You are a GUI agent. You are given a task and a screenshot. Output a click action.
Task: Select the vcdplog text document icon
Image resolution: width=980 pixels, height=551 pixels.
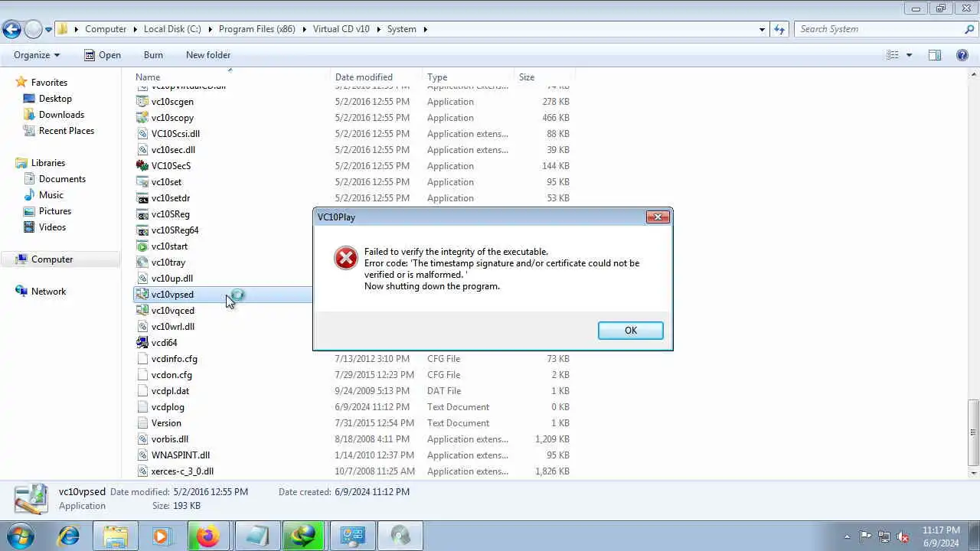[142, 406]
